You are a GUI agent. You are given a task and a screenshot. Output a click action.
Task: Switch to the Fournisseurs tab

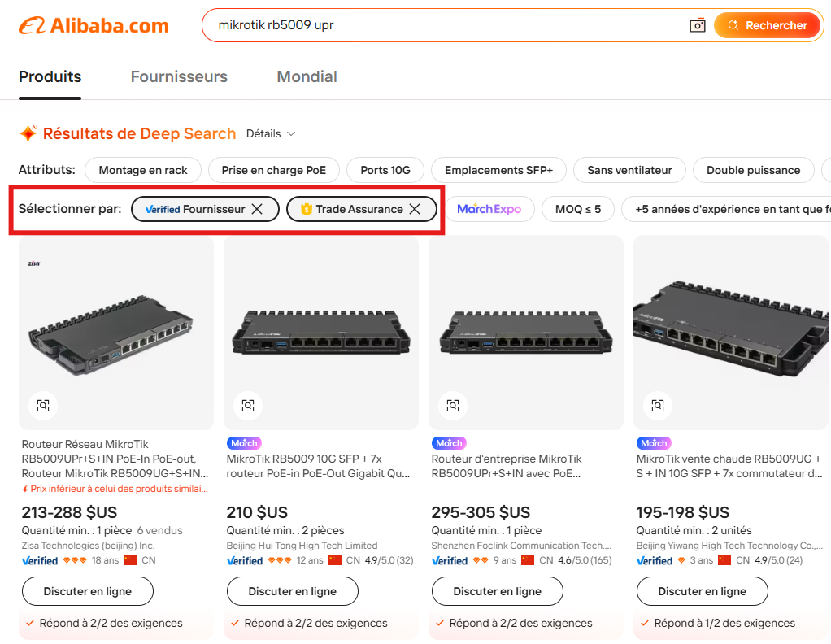179,77
